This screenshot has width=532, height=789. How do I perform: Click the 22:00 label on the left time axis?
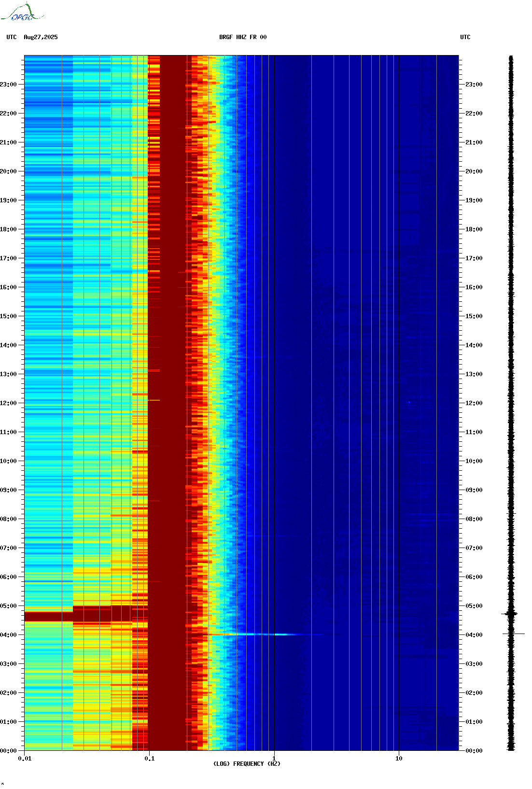click(8, 113)
